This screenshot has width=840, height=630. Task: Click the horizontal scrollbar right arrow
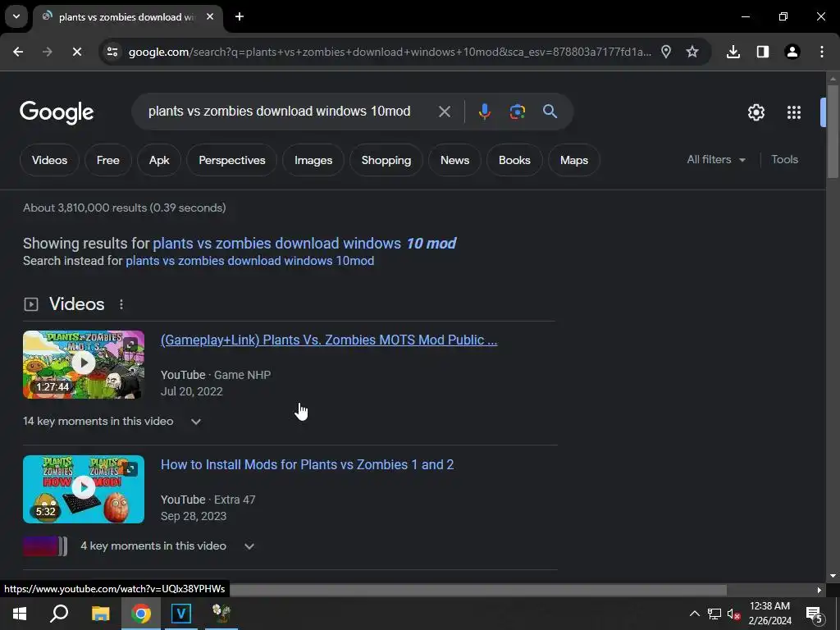click(x=819, y=590)
